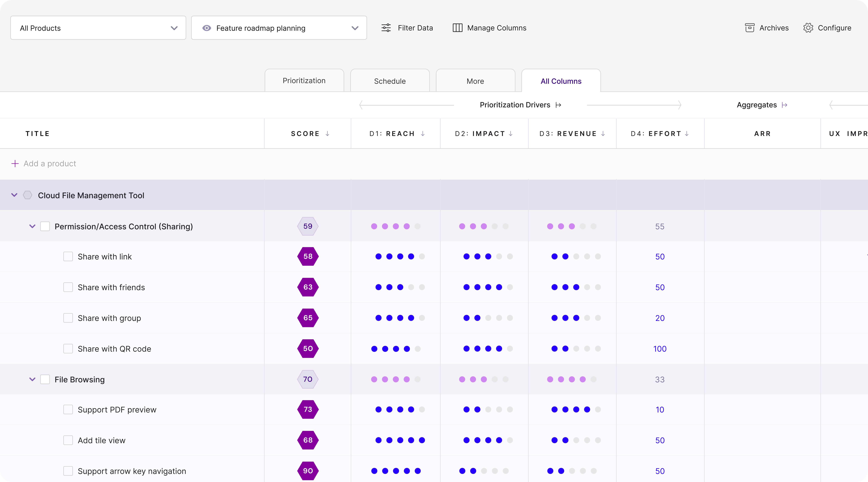Viewport: 868px width, 482px height.
Task: Collapse the Aggregates column group icon
Action: coord(784,105)
